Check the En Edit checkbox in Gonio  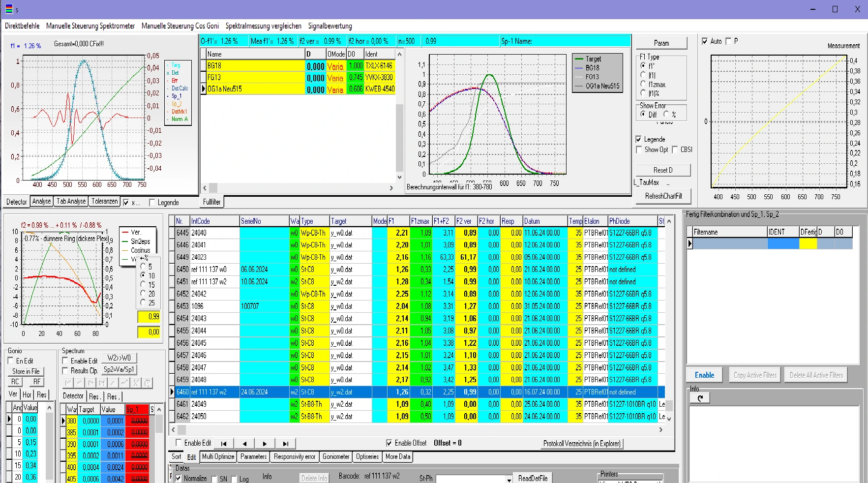tap(11, 361)
